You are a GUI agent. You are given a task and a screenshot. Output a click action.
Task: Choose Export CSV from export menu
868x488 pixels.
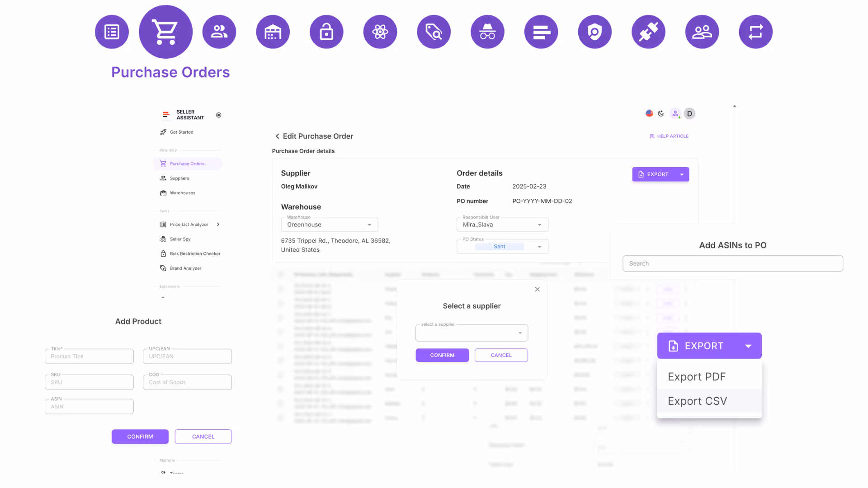click(x=697, y=401)
